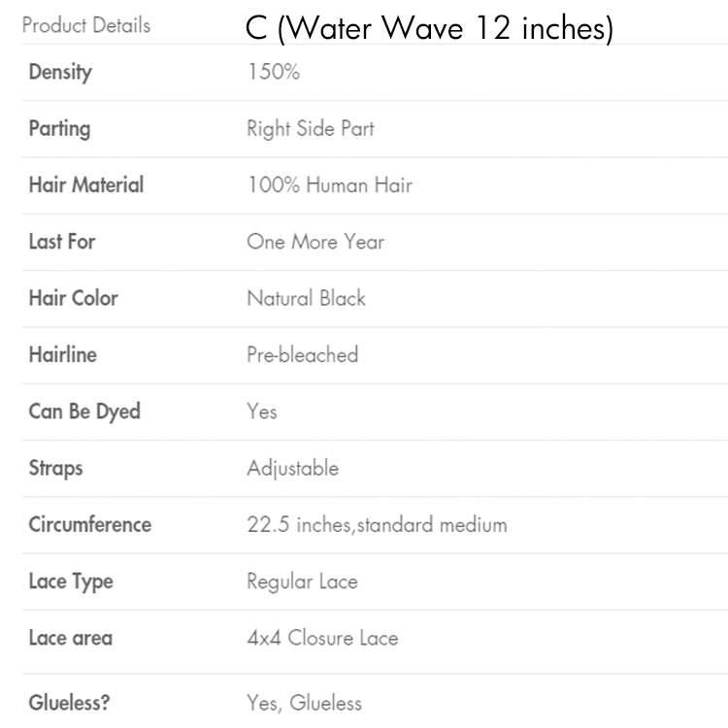Screen dimensions: 728x728
Task: Click the Right Side Part value
Action: (310, 129)
